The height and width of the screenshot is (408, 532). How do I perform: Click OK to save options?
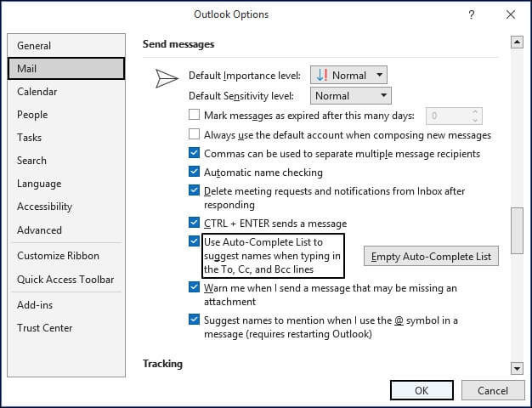pyautogui.click(x=422, y=390)
